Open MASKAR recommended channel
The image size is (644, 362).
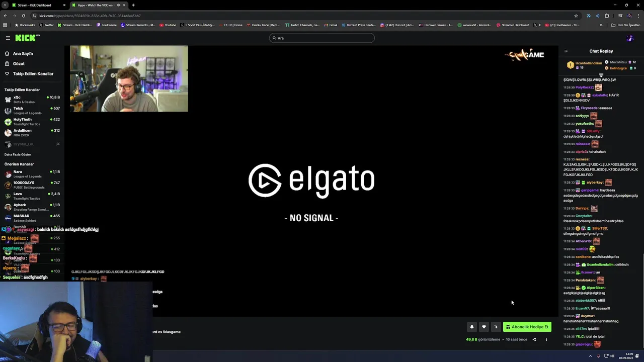click(31, 218)
